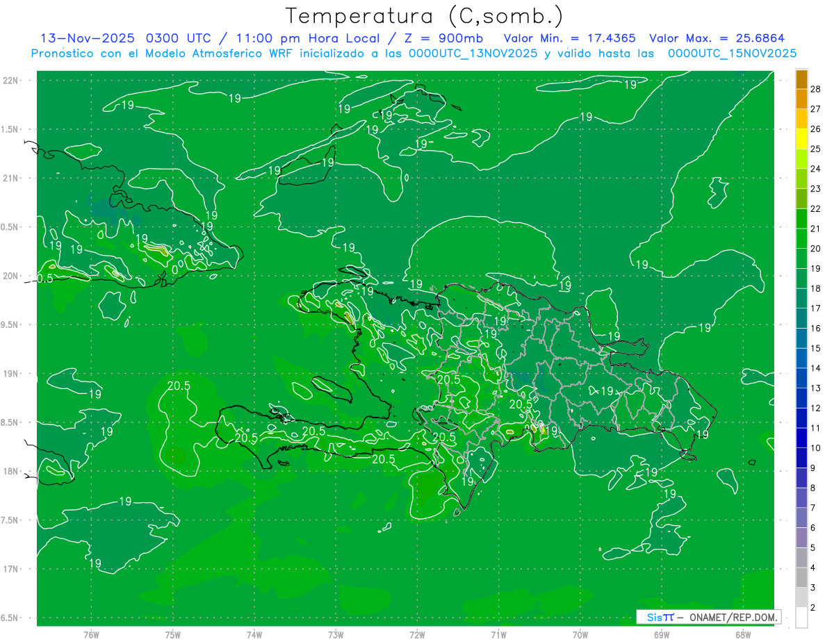Click the "75W" longitude axis label
Viewport: 834px width, 644px height.
[x=173, y=635]
